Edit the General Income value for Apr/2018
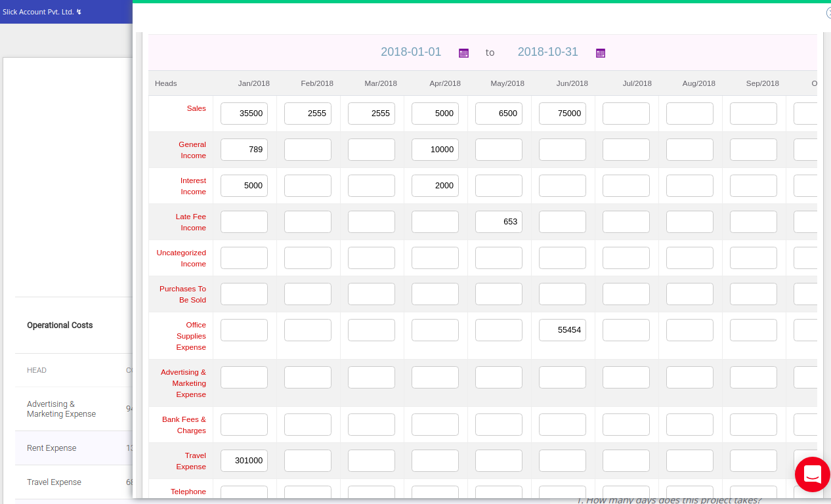Screen dimensions: 831x504 pyautogui.click(x=435, y=149)
